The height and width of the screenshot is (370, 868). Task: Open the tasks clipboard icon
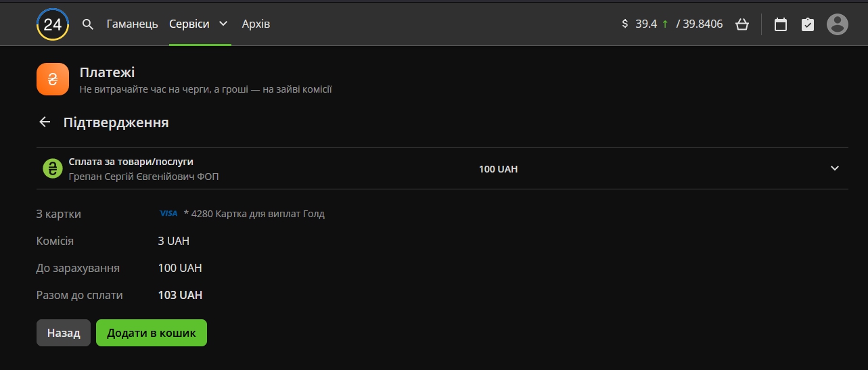click(807, 24)
